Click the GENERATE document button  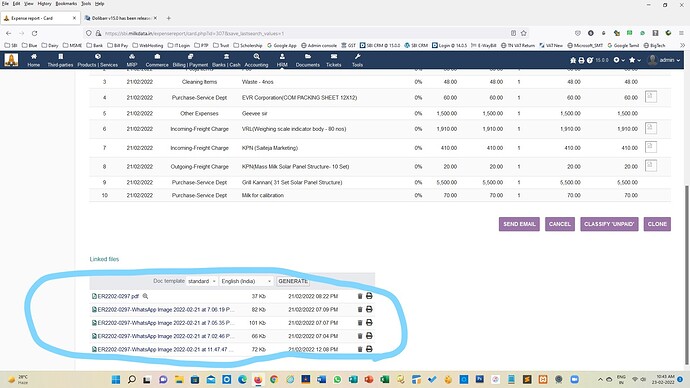(x=293, y=281)
